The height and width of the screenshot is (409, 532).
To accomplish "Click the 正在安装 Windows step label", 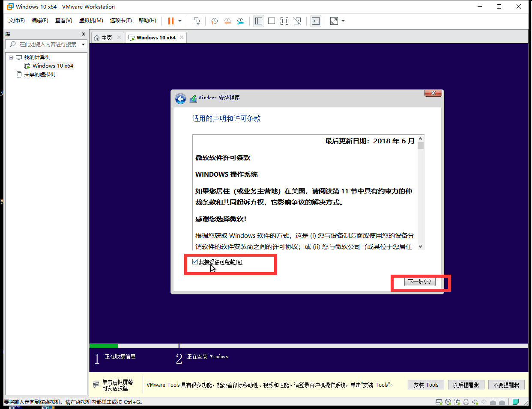I will tap(208, 356).
